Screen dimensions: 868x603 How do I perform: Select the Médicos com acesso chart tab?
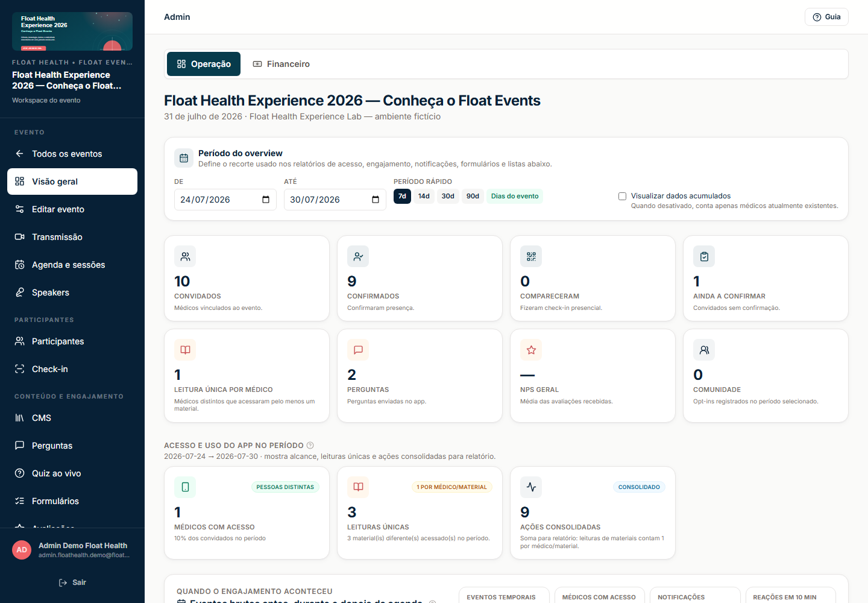coord(599,596)
